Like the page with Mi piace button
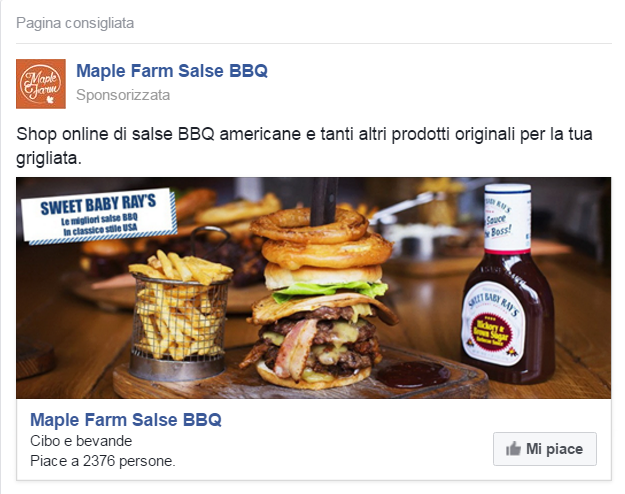This screenshot has width=625, height=494. [545, 449]
